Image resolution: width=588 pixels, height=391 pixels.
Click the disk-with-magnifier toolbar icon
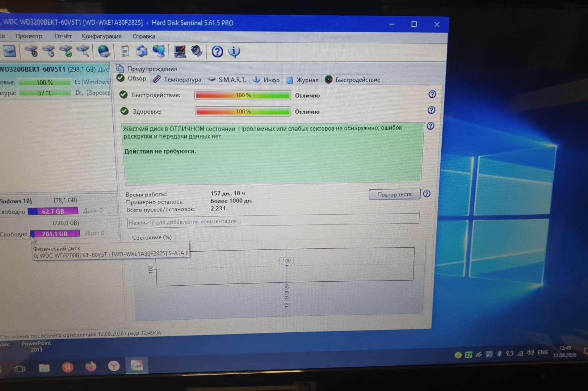coord(83,51)
